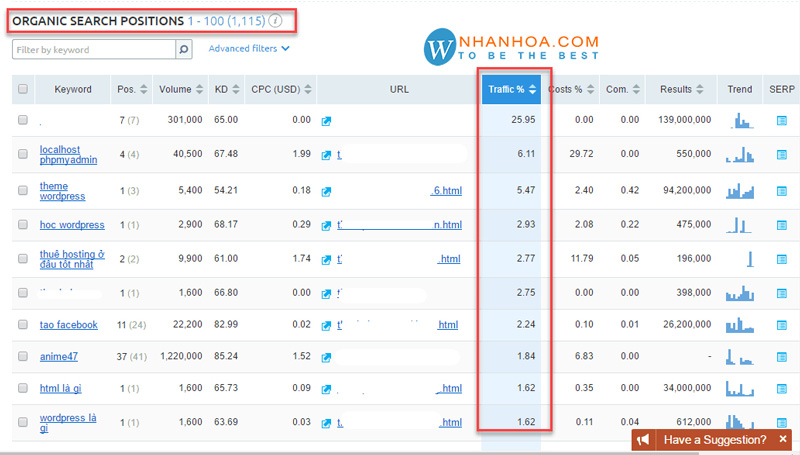
Task: Open external link icon for localhost phpmyadmin row
Action: click(x=326, y=155)
